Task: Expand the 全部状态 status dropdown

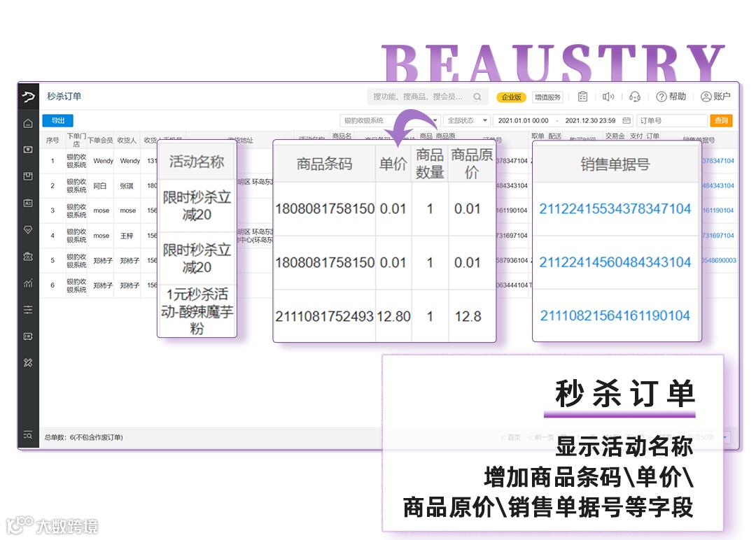Action: 466,120
